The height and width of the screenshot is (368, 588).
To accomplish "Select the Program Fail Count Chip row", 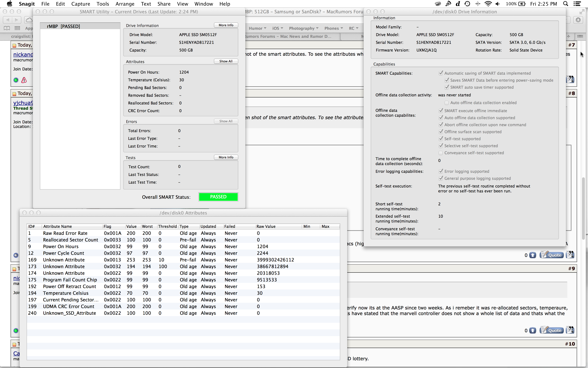I will coord(183,280).
